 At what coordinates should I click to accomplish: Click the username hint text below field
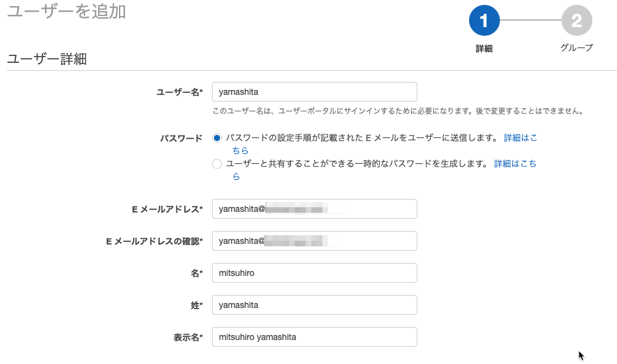tap(398, 111)
